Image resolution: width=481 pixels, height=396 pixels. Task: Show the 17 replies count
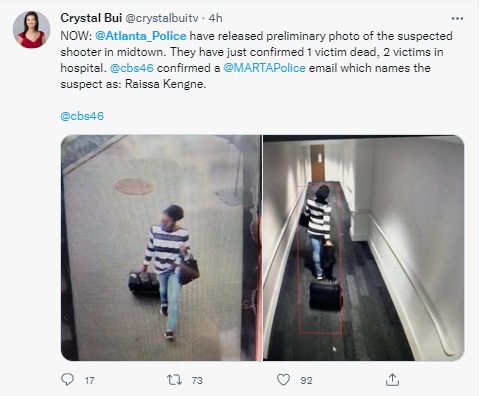89,380
